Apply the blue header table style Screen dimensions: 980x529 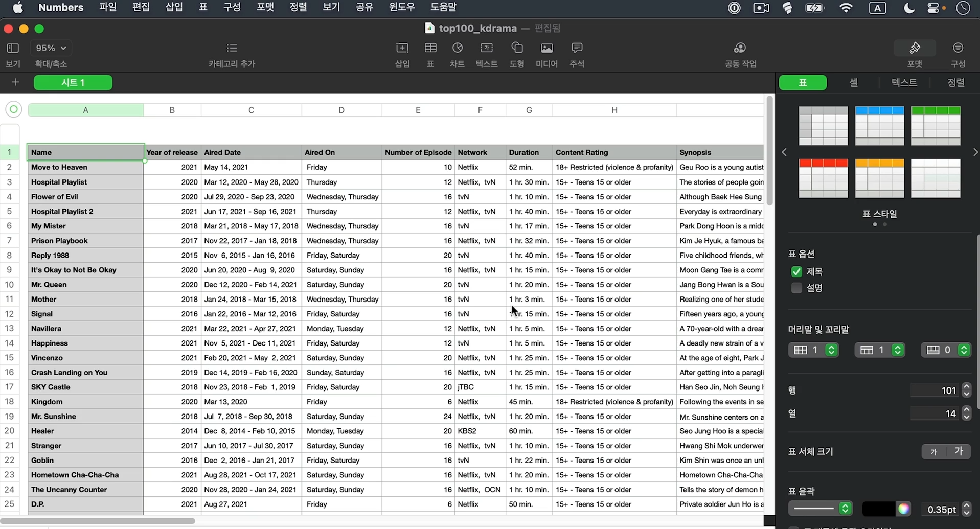[879, 126]
